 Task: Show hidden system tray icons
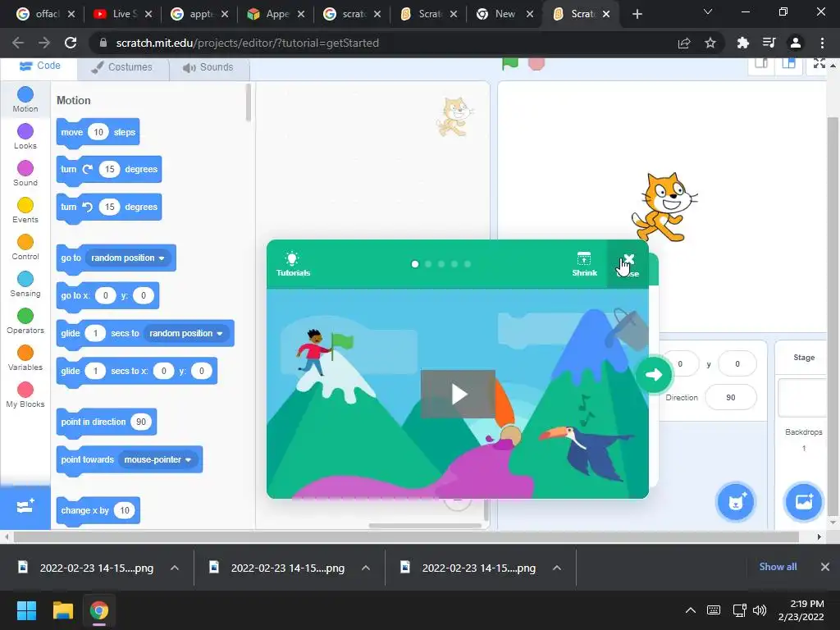[x=691, y=610]
